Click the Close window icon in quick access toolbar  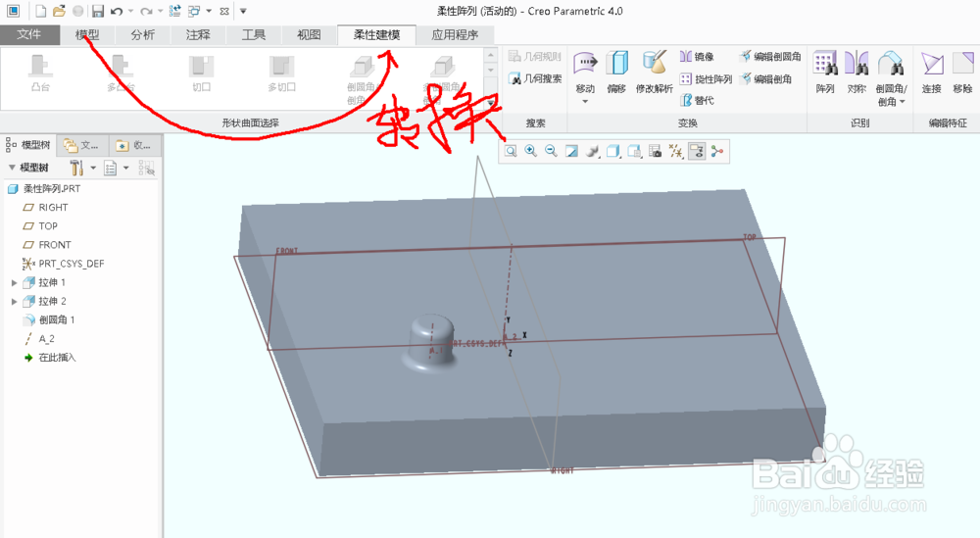tap(224, 11)
